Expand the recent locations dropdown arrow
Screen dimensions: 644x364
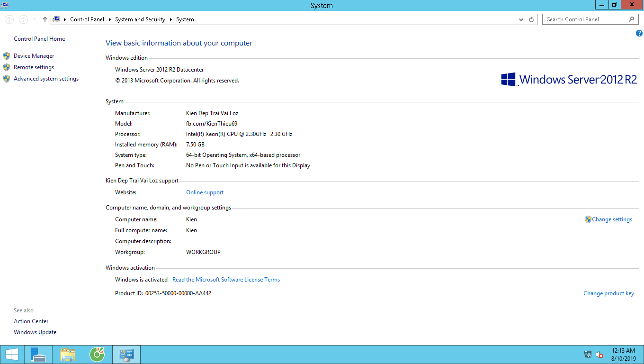34,19
